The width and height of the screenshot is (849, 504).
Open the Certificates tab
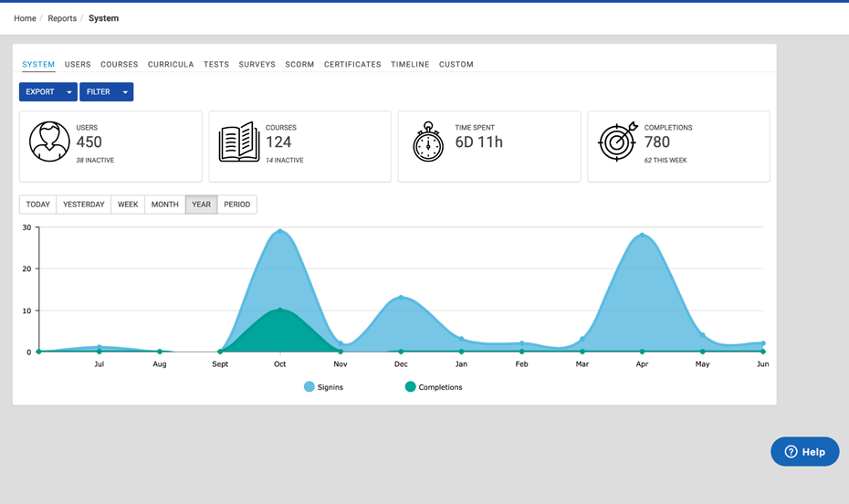point(352,65)
